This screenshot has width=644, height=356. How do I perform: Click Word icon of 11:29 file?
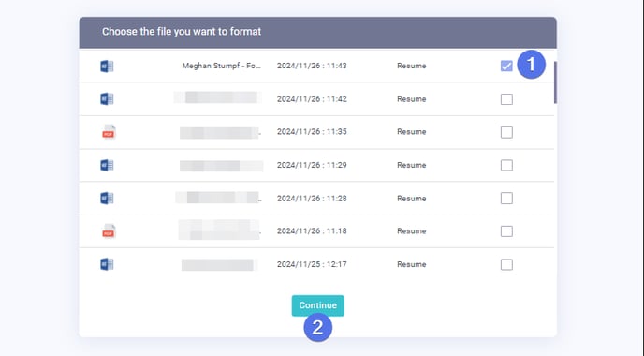pos(107,165)
